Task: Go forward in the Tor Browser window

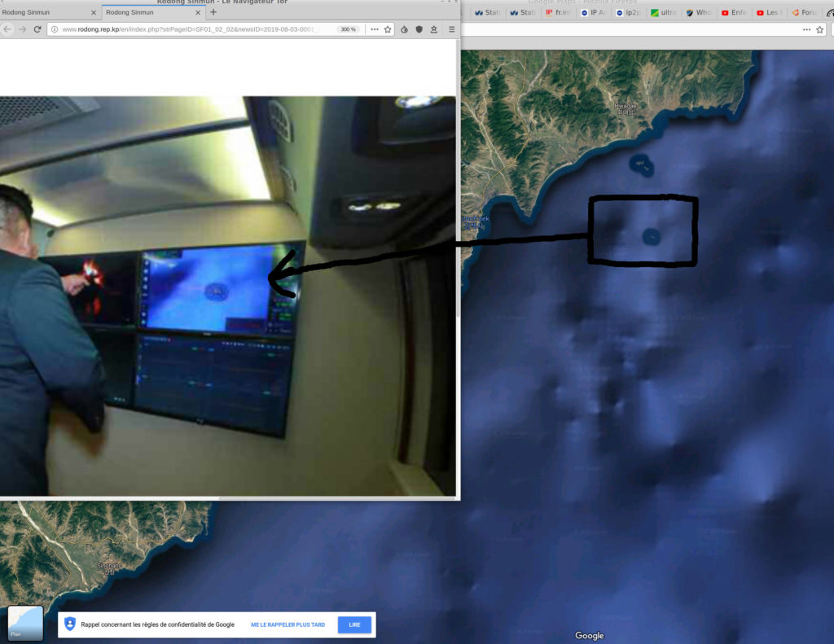Action: [x=22, y=29]
